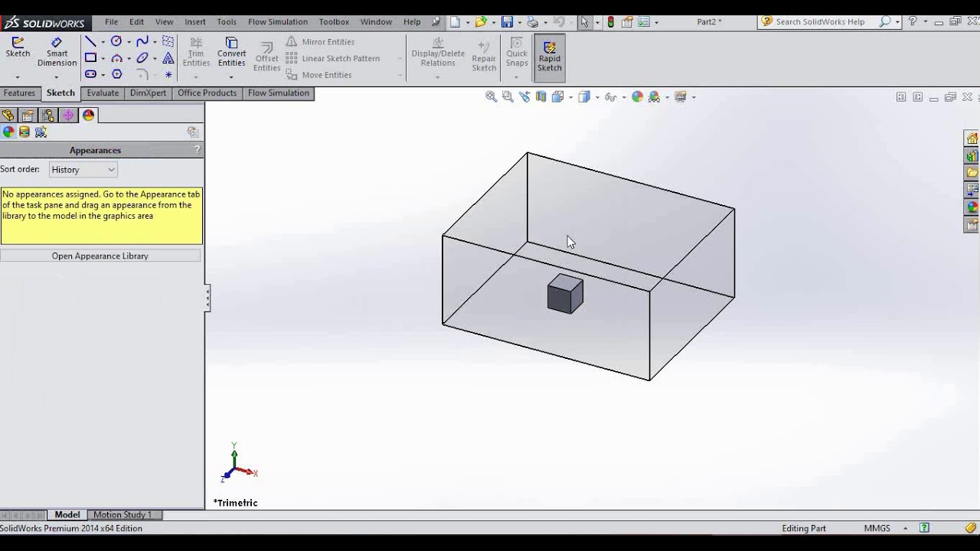The width and height of the screenshot is (980, 551).
Task: Select the sketch Point tool
Action: pos(168,74)
